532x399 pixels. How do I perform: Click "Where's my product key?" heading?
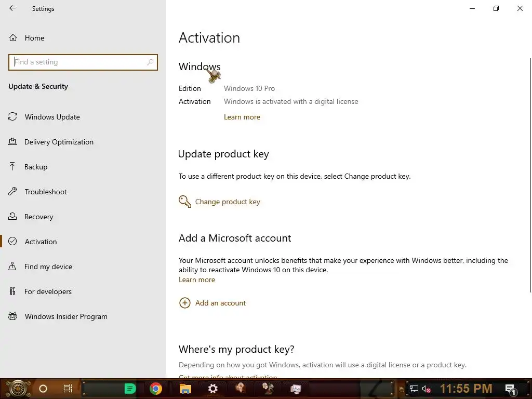[236, 349]
